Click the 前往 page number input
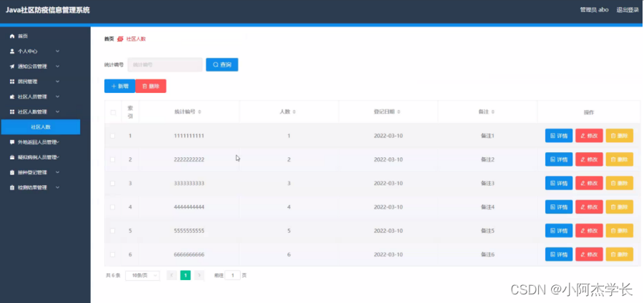Screen dimensions: 644x303 tap(232, 276)
